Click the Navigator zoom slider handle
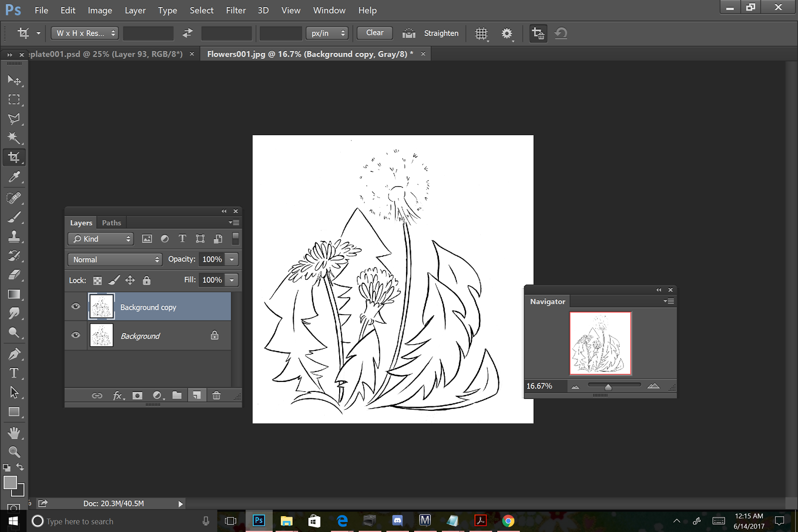The image size is (798, 532). [x=608, y=387]
